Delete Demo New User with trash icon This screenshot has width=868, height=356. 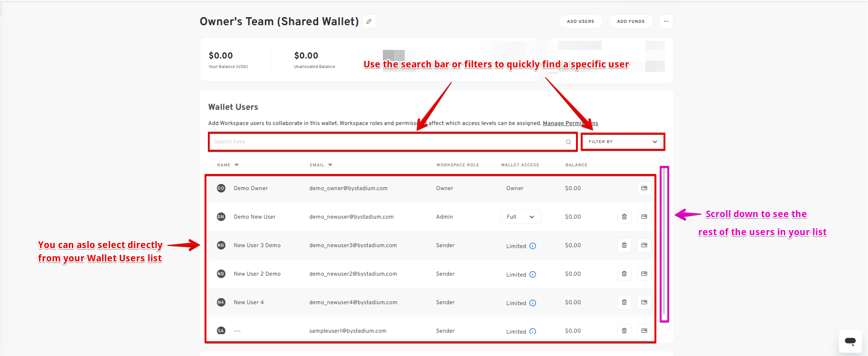624,217
